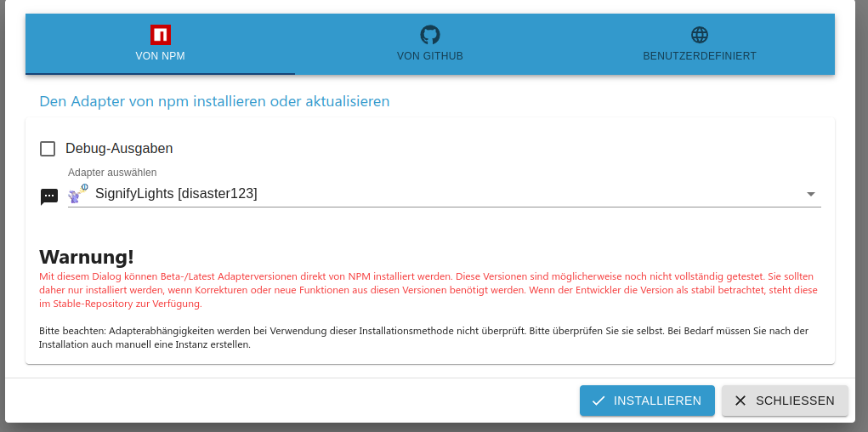
Task: Open the Von GitHub tab
Action: (x=430, y=44)
